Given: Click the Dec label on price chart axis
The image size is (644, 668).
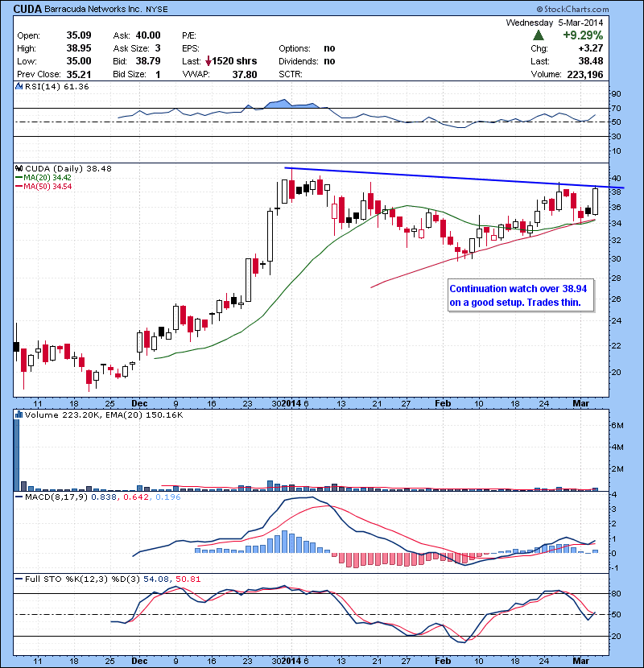Looking at the screenshot, I should (x=139, y=403).
